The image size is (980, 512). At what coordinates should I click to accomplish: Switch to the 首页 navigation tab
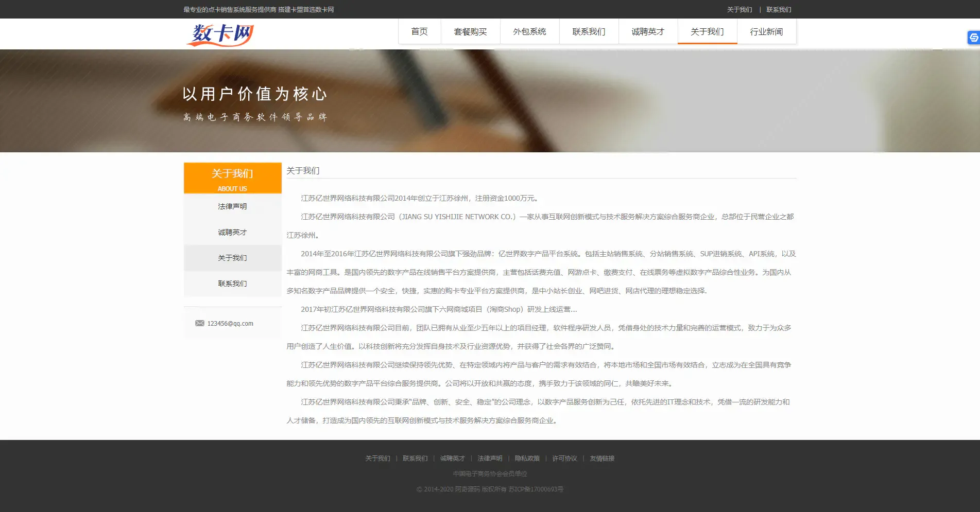point(419,31)
